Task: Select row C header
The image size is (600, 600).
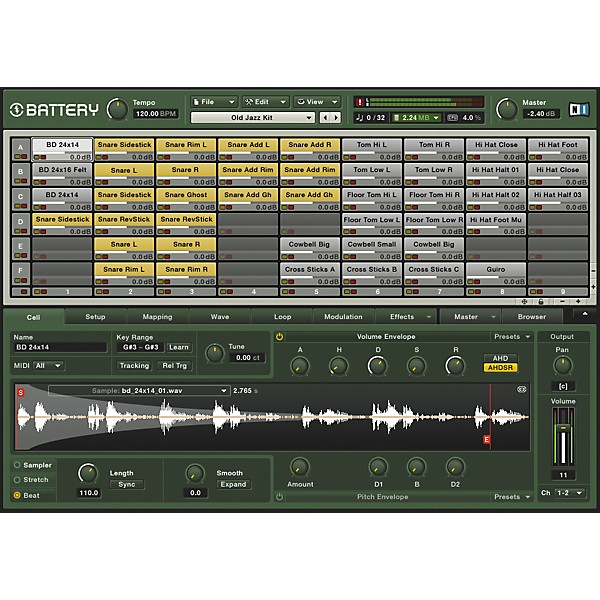Action: (21, 199)
